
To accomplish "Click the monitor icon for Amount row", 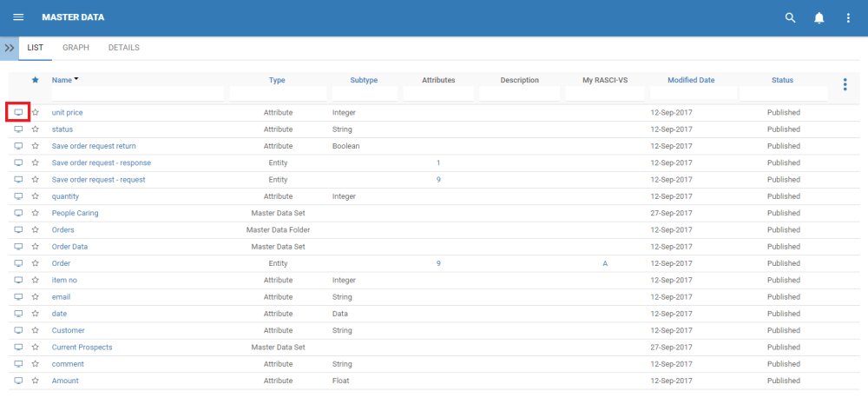I will tap(18, 381).
